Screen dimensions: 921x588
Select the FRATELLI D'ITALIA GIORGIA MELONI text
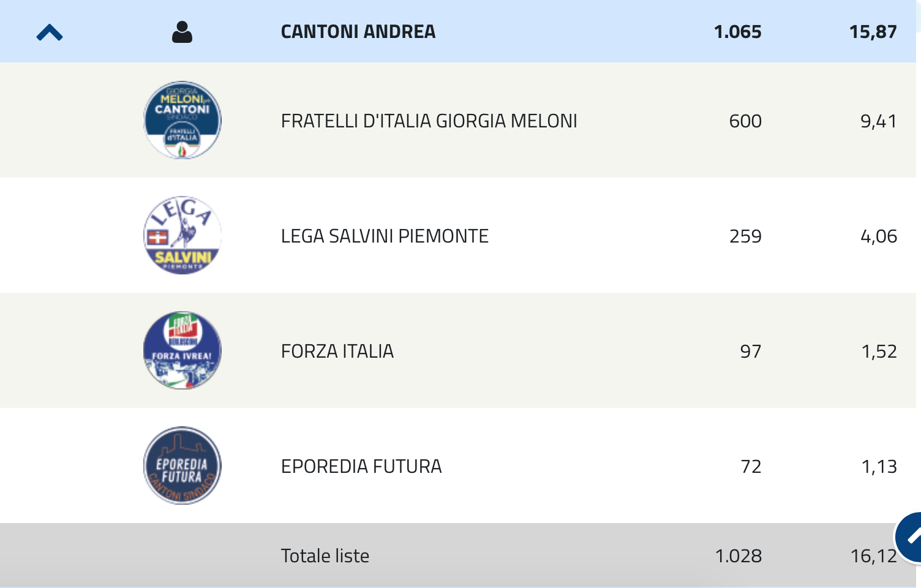tap(429, 121)
